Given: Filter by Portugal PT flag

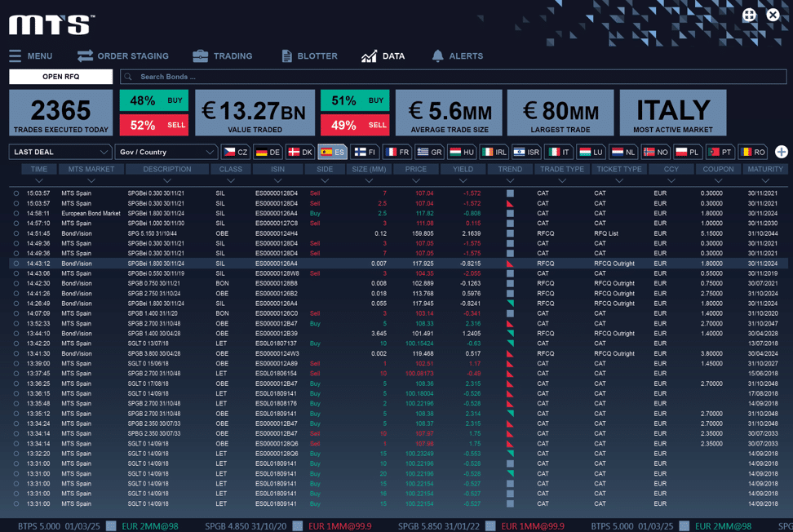Looking at the screenshot, I should point(720,152).
